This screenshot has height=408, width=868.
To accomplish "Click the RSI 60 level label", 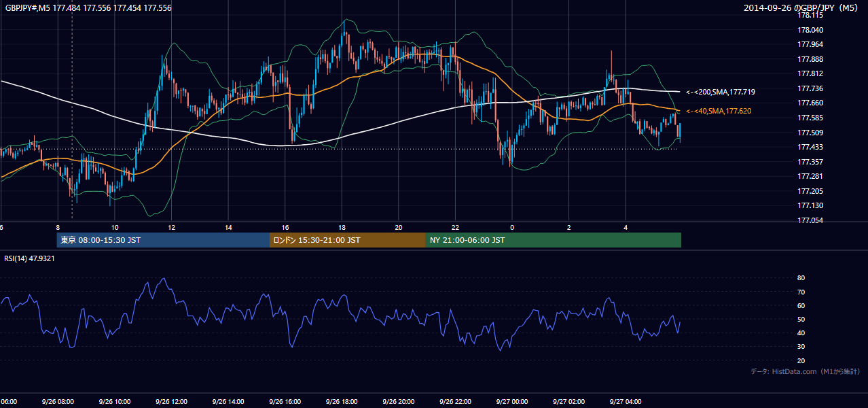I will tap(801, 305).
